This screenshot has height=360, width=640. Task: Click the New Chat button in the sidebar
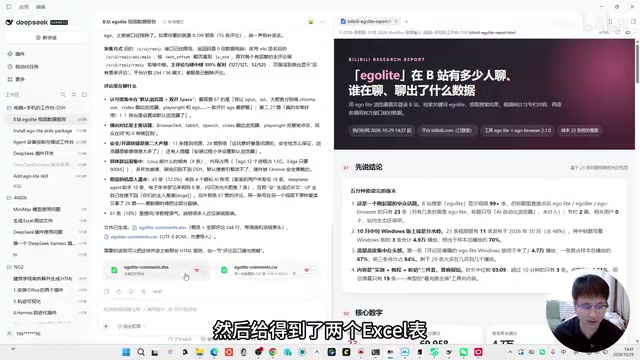point(46,38)
